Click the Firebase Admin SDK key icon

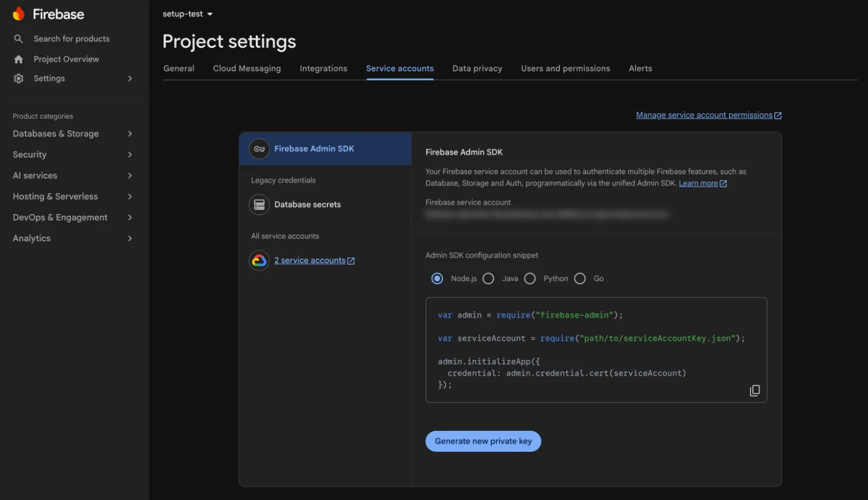259,148
